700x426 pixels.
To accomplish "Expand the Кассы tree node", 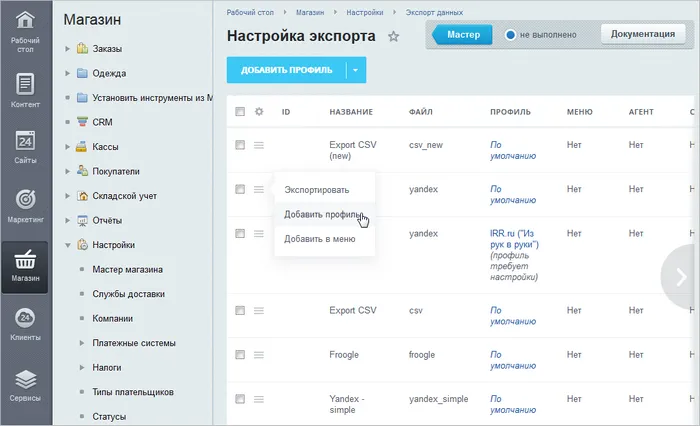I will point(67,146).
